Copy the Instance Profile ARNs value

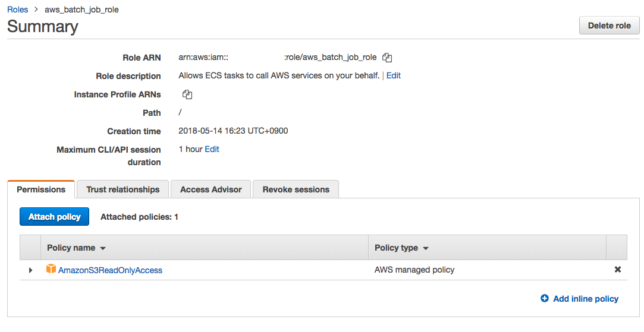pos(187,94)
